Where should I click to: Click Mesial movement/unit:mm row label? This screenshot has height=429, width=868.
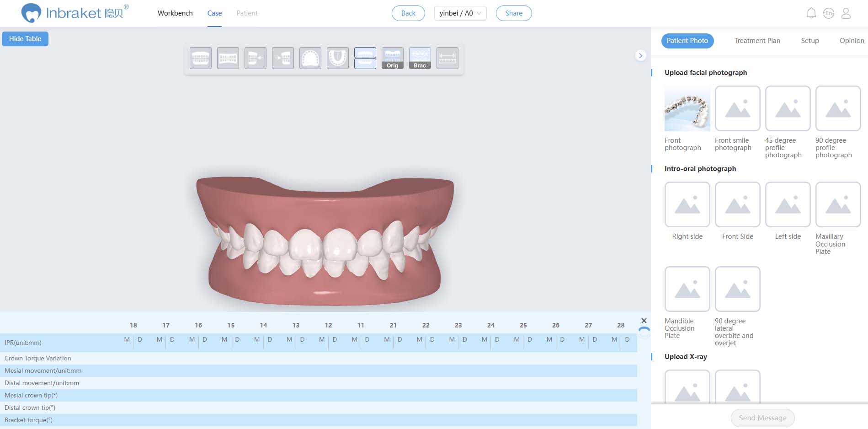(x=43, y=370)
